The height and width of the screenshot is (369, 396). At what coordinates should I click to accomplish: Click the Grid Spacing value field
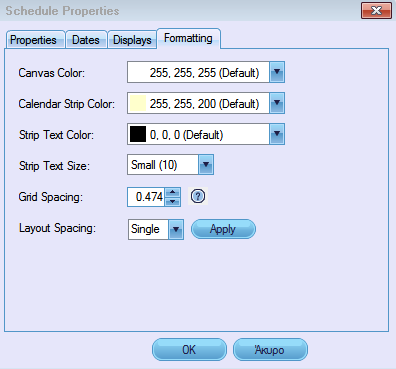pyautogui.click(x=146, y=197)
